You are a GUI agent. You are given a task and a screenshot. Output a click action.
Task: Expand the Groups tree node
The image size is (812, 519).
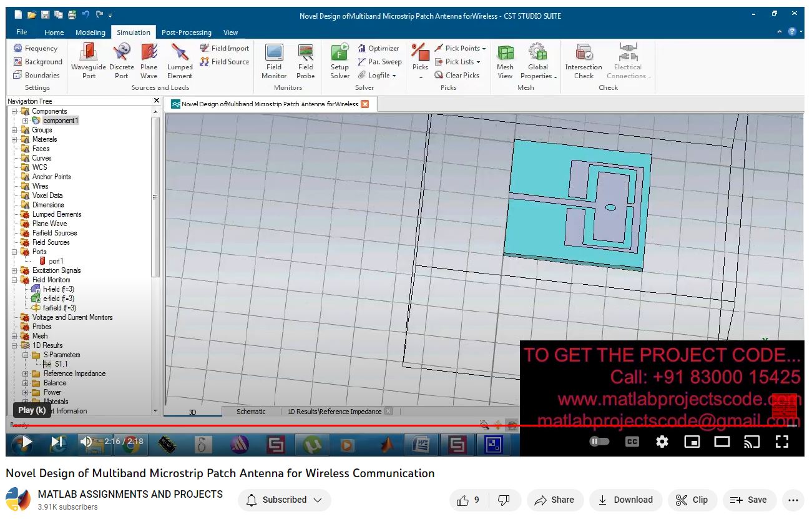click(x=14, y=130)
